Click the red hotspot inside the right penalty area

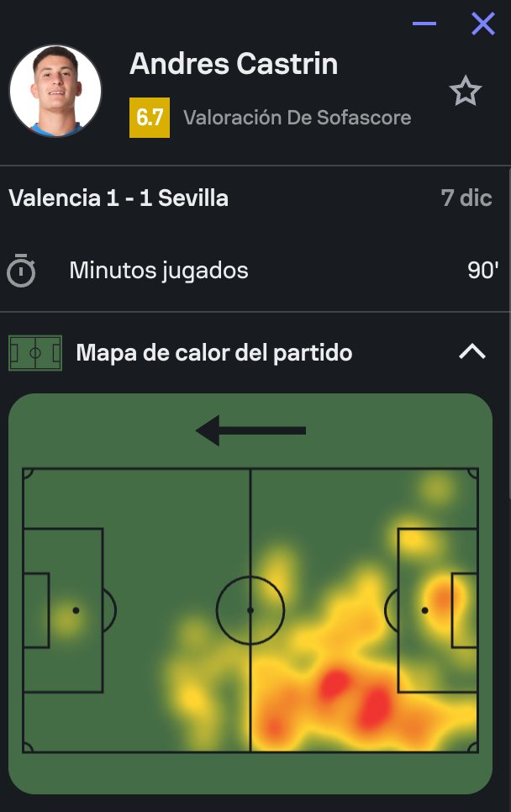[445, 598]
